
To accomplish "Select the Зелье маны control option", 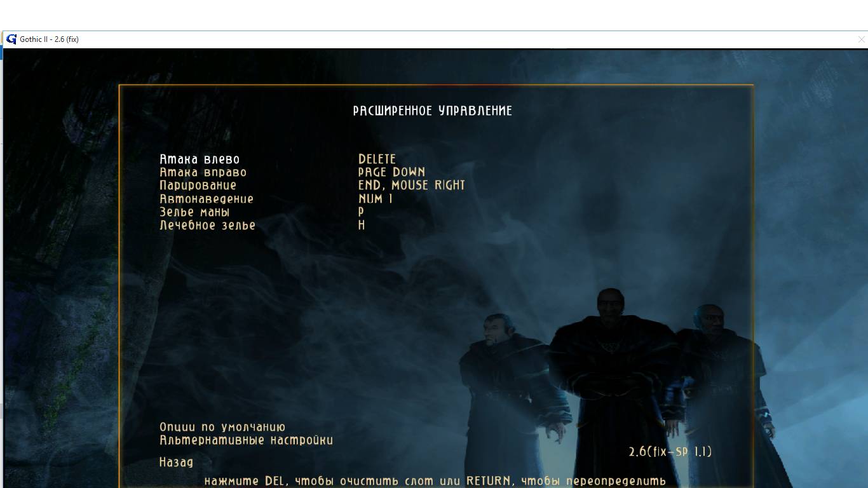I will [194, 212].
